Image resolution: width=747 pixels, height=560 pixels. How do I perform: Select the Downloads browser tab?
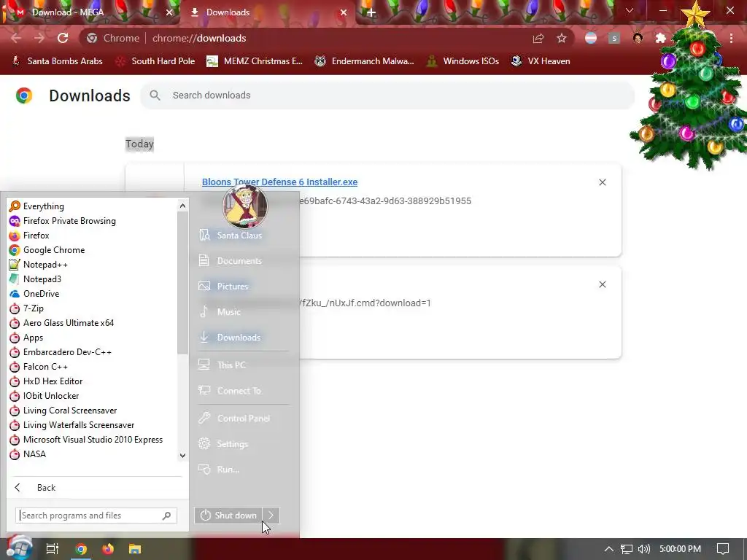(x=267, y=12)
